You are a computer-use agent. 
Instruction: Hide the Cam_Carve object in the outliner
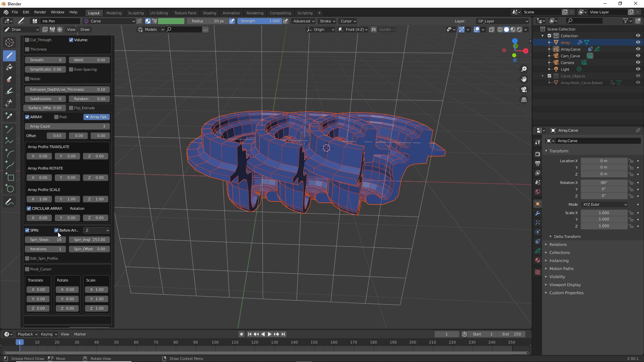tap(638, 56)
